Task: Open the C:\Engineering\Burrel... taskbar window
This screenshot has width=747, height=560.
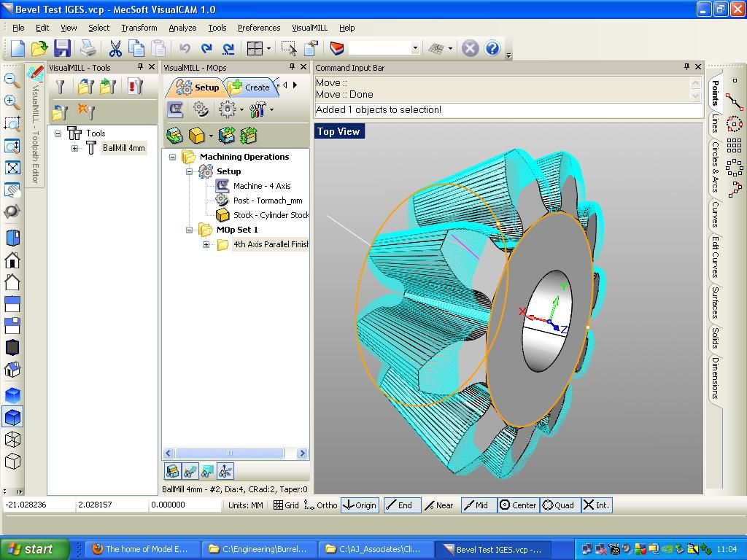Action: pos(258,549)
